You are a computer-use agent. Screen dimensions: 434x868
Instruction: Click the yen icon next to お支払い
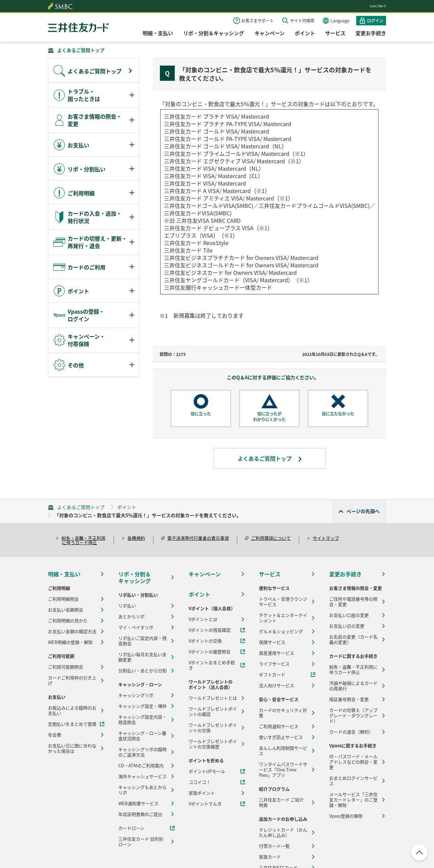coord(59,145)
